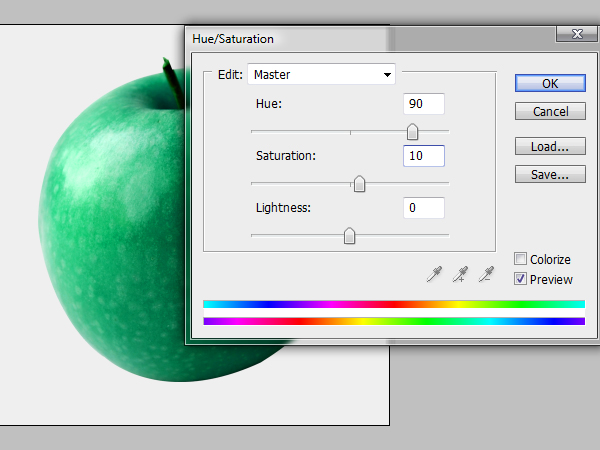Click the Hue: label

click(269, 104)
